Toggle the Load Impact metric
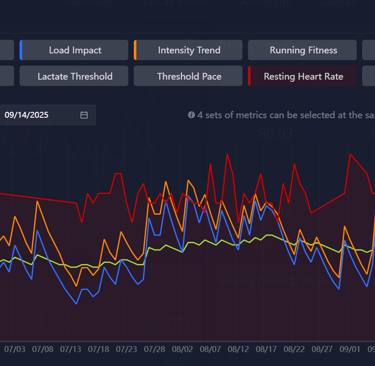The height and width of the screenshot is (366, 375). (x=74, y=50)
